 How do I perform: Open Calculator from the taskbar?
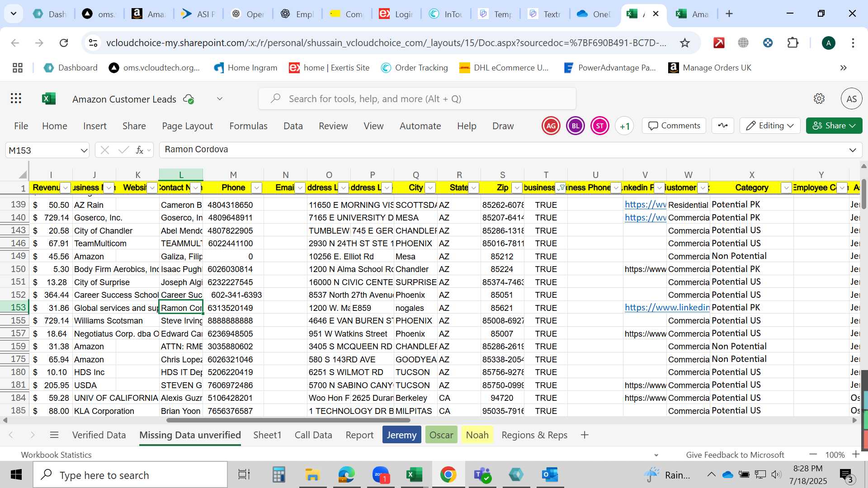click(278, 475)
